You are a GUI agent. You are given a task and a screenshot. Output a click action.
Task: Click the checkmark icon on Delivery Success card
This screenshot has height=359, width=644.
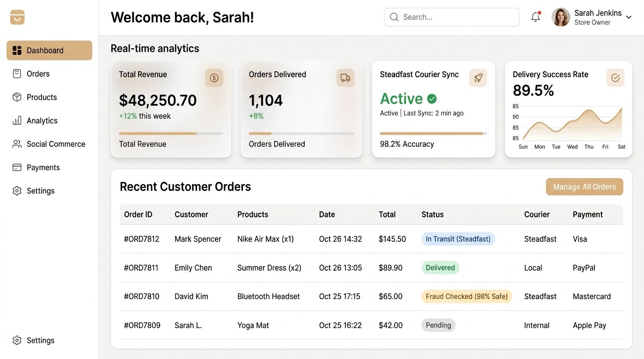(x=615, y=78)
